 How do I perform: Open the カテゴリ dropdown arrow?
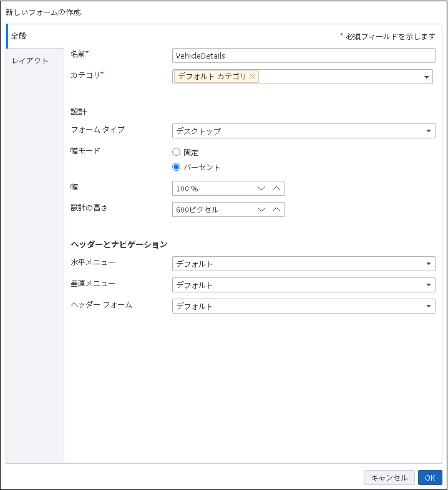(x=427, y=77)
